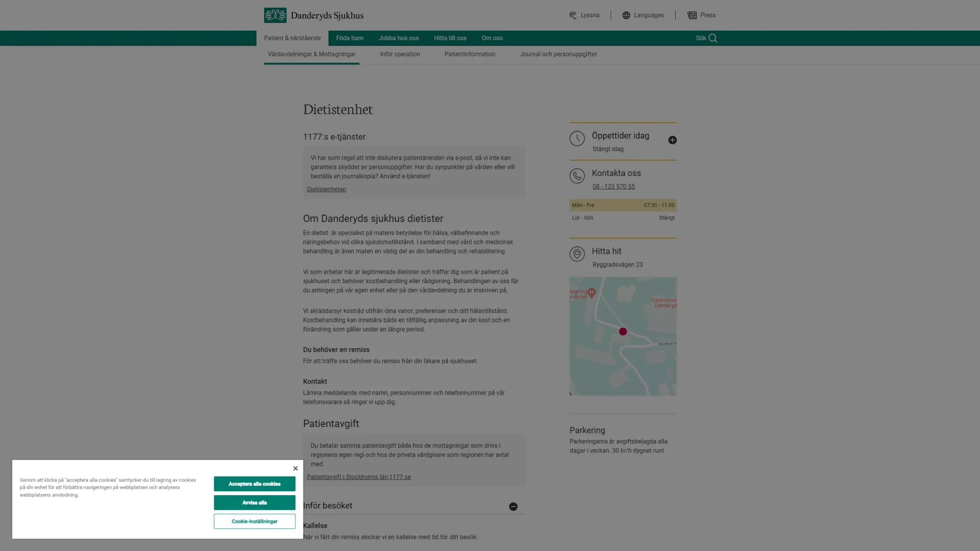The height and width of the screenshot is (551, 980).
Task: Open Patientavgift i Stockholms län link
Action: click(x=358, y=477)
